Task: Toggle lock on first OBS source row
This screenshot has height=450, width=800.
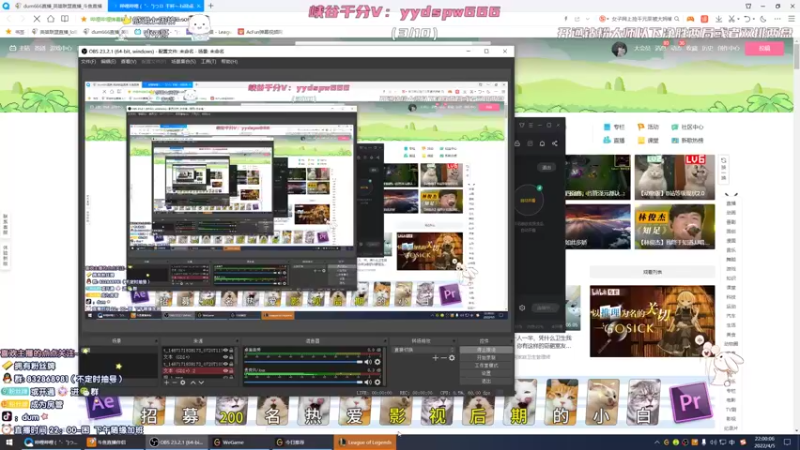Action: [x=231, y=351]
